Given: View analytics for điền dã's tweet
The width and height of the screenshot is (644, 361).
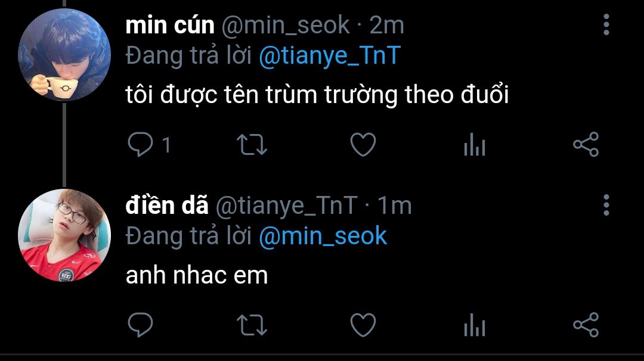Looking at the screenshot, I should tap(475, 325).
